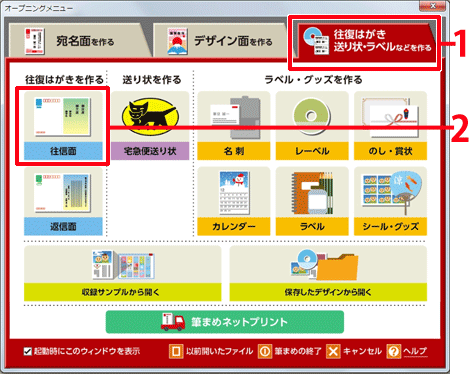This screenshot has width=470, height=374.
Task: Choose the 名刺 business card icon
Action: (234, 117)
